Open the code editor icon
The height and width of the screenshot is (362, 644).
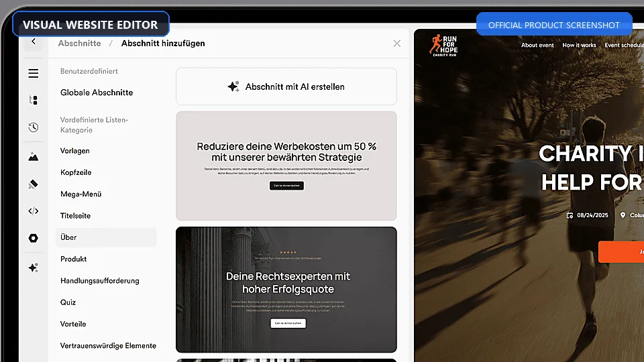point(34,211)
